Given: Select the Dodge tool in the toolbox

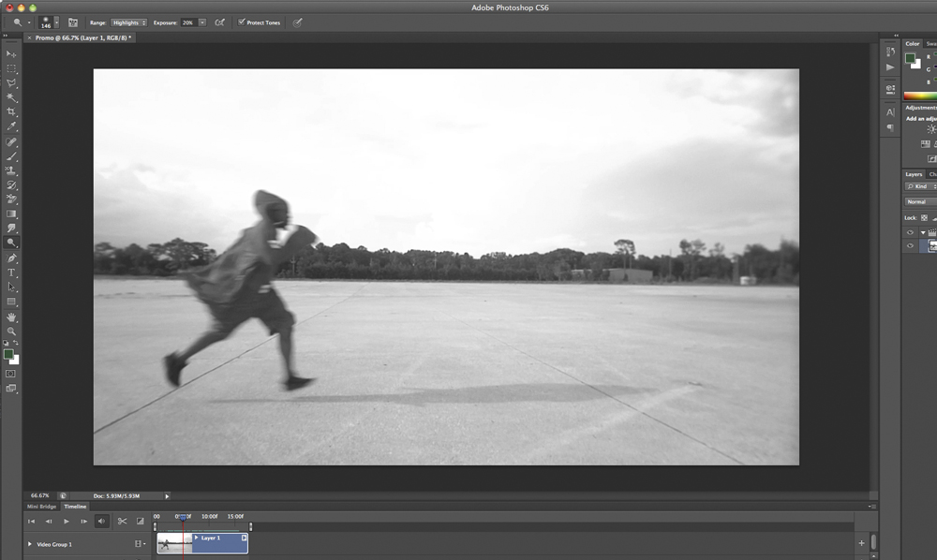Looking at the screenshot, I should tap(11, 243).
